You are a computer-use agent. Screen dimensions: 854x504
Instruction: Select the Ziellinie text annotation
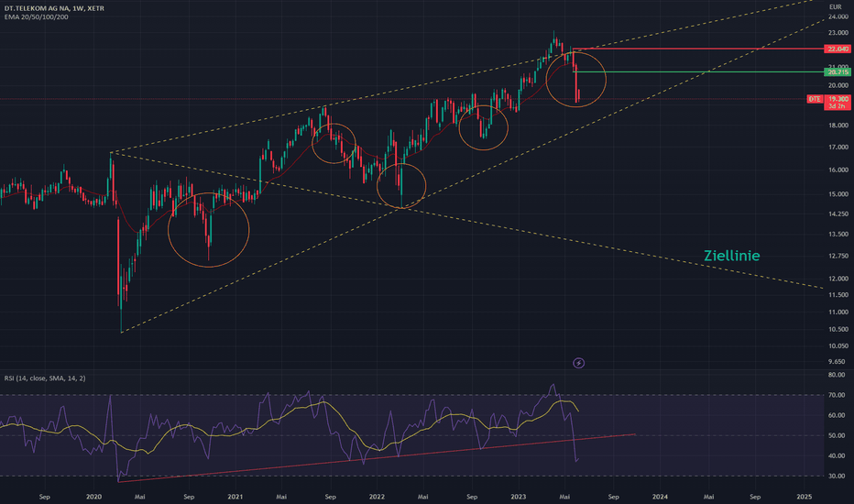click(x=731, y=256)
